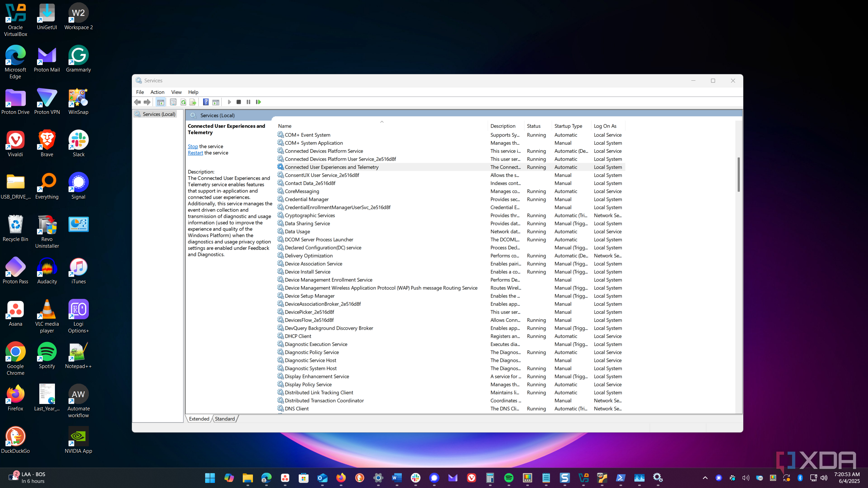The image size is (868, 488).
Task: Start the service using the play toolbar icon
Action: tap(230, 102)
